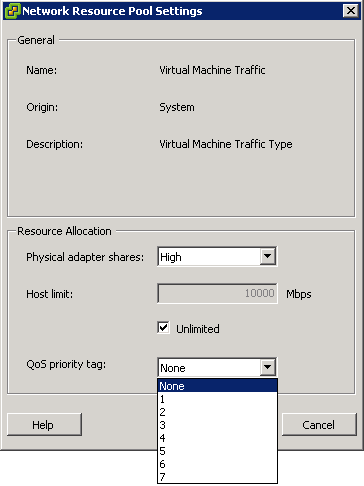Click the Origin label
This screenshot has height=486, width=364.
(x=42, y=107)
